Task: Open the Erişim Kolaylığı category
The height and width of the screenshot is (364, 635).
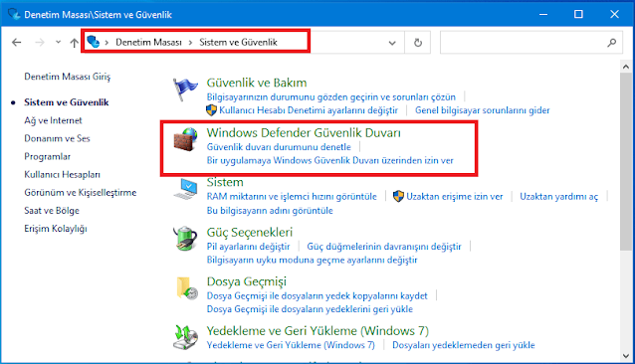Action: click(56, 229)
